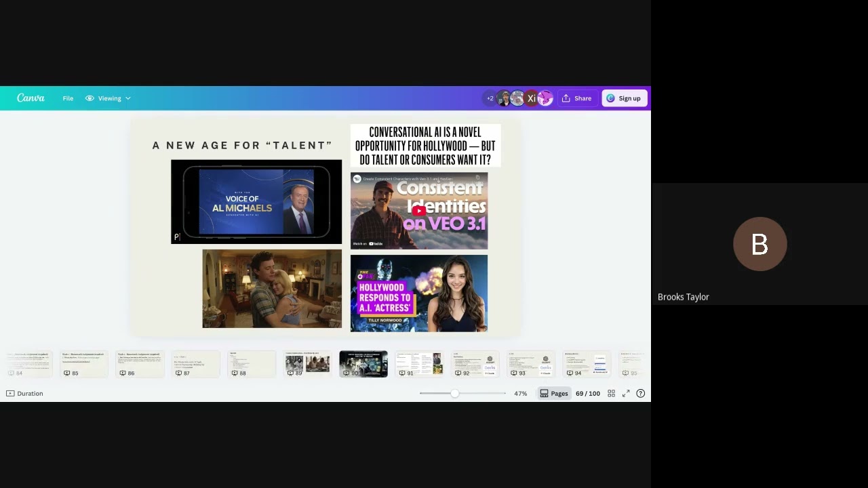Click the Conversational AI headline text
This screenshot has width=868, height=488.
(x=425, y=146)
